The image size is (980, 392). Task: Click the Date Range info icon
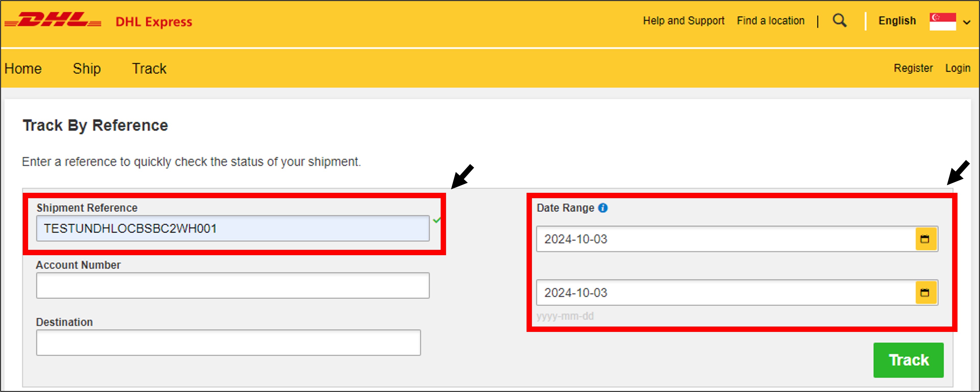pos(603,208)
